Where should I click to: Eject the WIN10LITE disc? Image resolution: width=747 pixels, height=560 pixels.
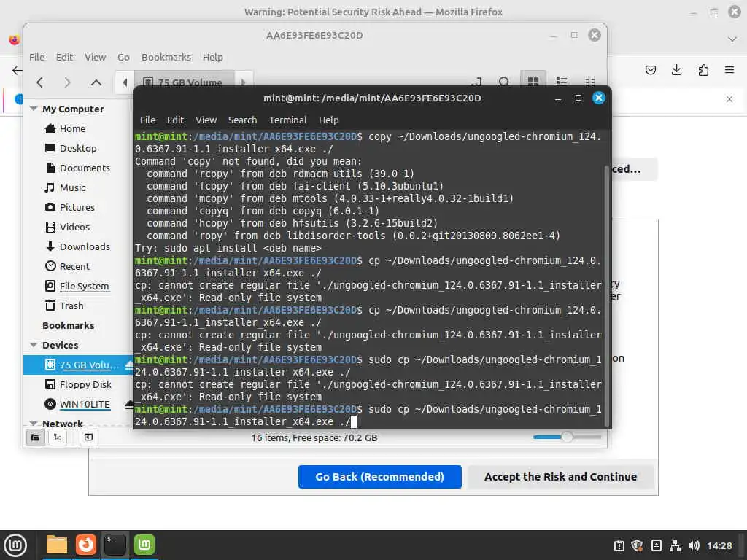pos(129,404)
